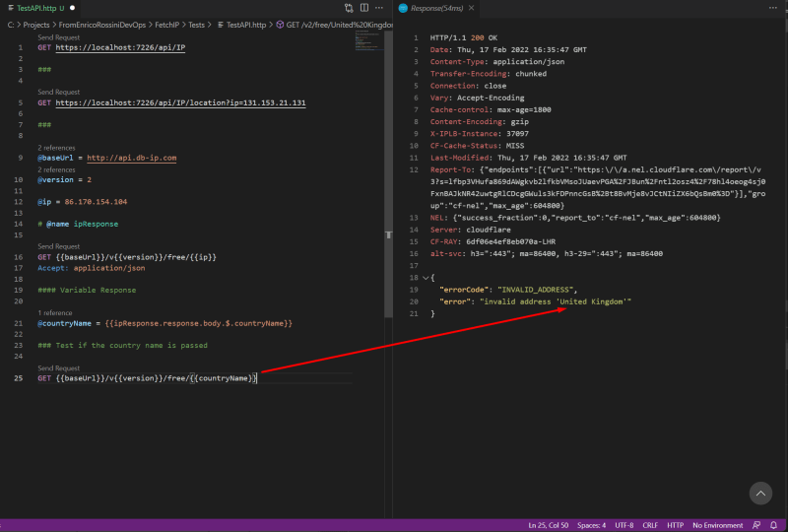
Task: Click the unsaved dot on TestAPI.http tab
Action: [72, 8]
